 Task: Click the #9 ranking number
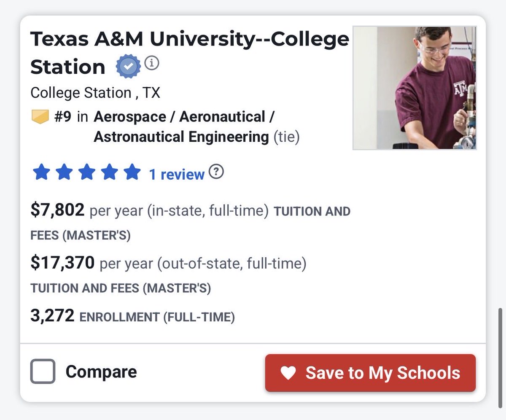(63, 117)
